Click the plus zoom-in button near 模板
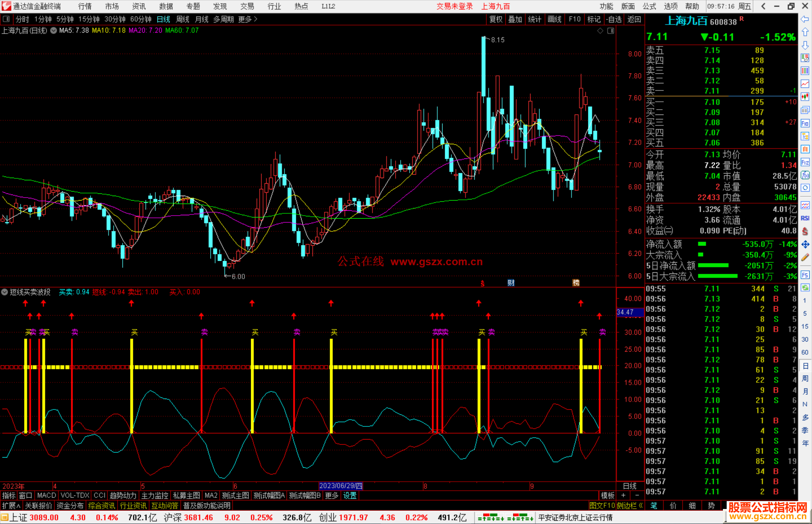Viewport: 812px width, 524px height. (x=623, y=495)
